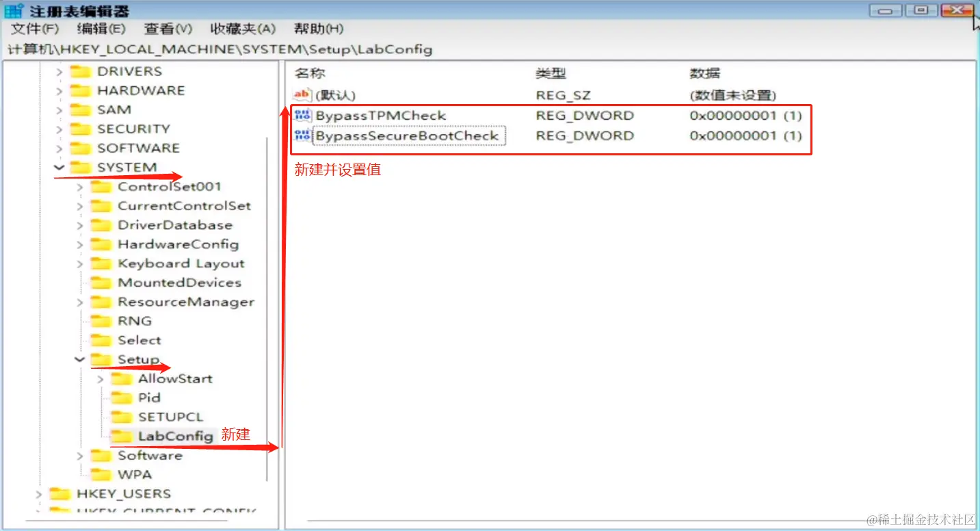The height and width of the screenshot is (531, 980).
Task: Expand the Software subkey chevron under SYSTEM
Action: pos(80,455)
